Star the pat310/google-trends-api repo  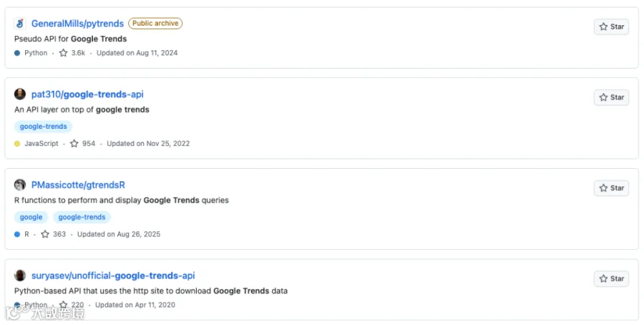tap(611, 97)
